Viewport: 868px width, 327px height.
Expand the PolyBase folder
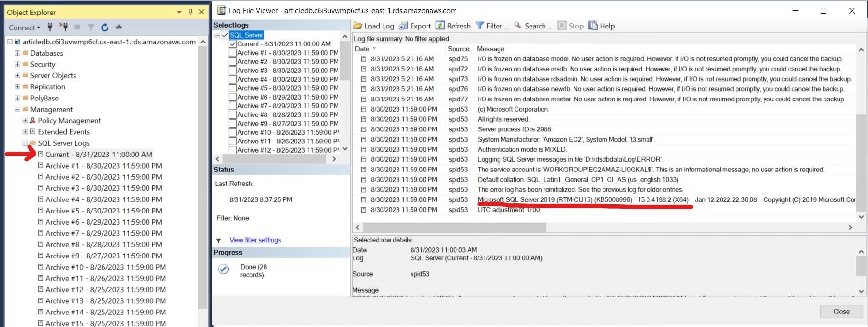pos(17,98)
